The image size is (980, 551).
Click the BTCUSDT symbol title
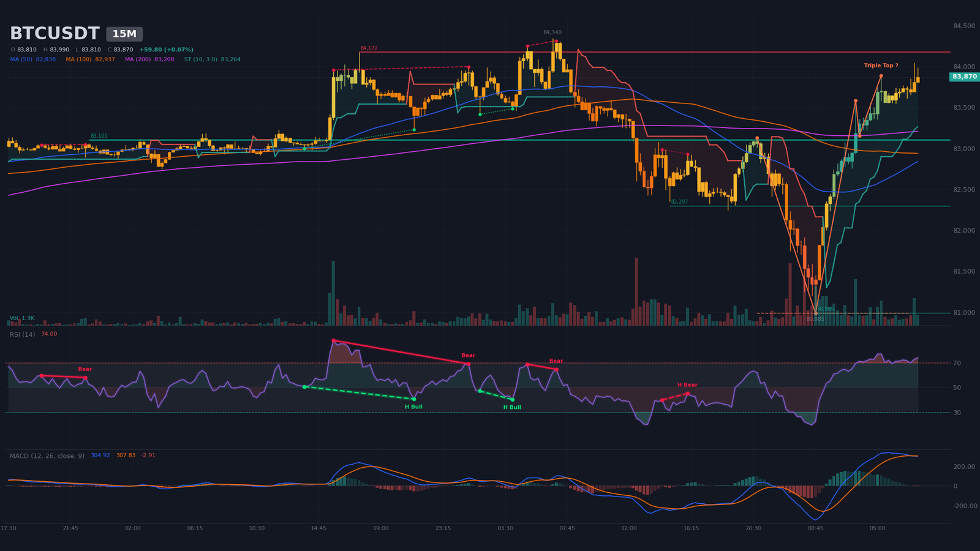click(x=55, y=34)
